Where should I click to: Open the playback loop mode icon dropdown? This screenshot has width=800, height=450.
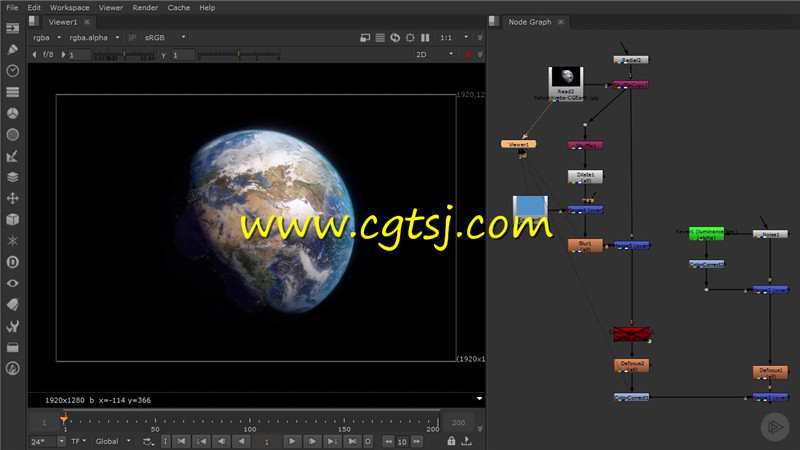148,441
